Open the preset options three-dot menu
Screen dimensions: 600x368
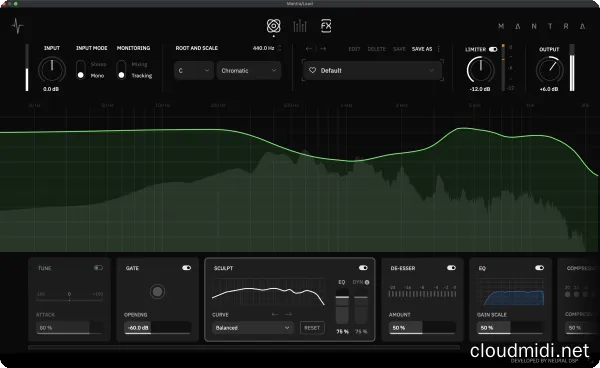coord(439,49)
